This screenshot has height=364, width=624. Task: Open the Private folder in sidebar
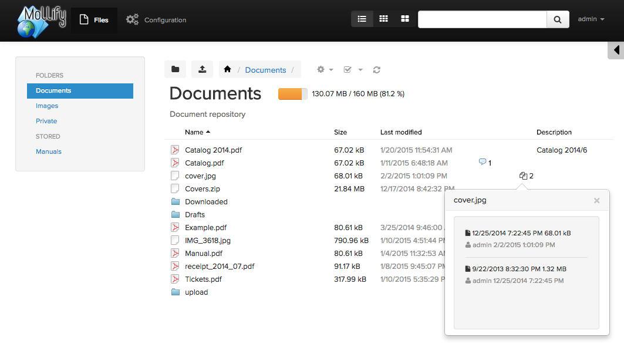coord(46,121)
